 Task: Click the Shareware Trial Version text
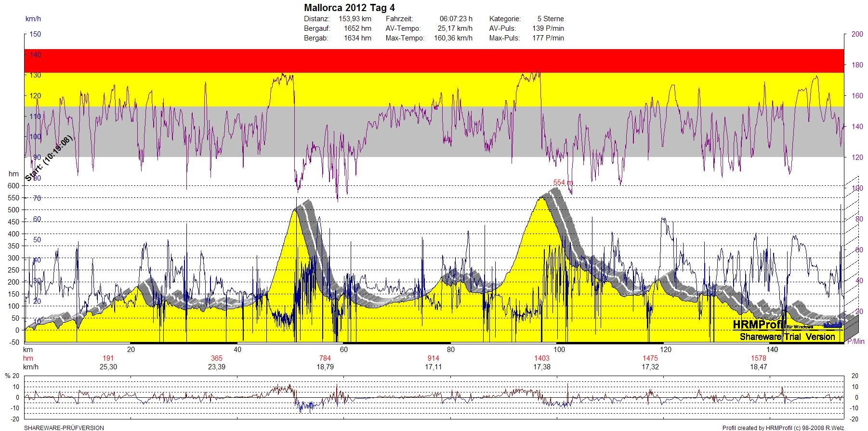(787, 337)
